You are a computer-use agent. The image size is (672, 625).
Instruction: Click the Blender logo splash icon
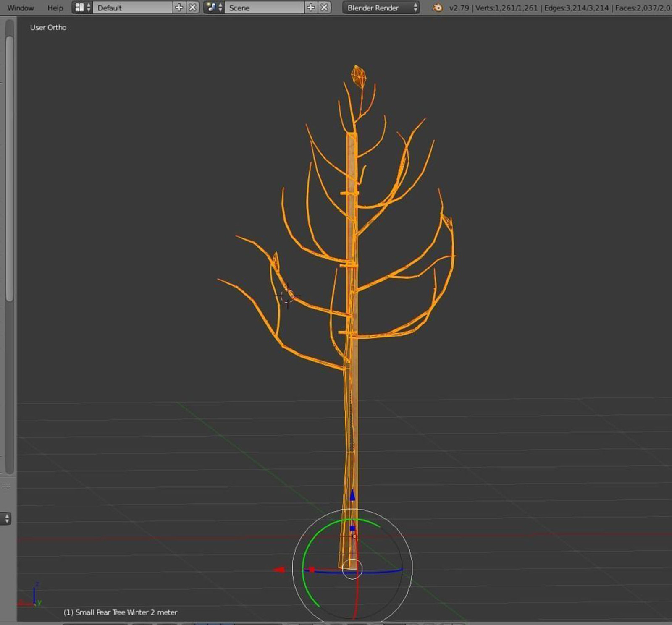(x=437, y=8)
